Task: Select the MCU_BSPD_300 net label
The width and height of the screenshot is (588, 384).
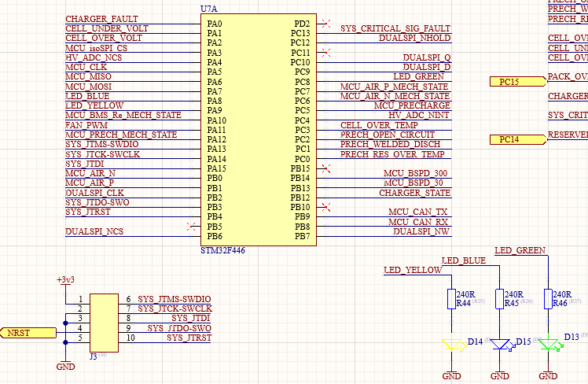Action: tap(416, 173)
